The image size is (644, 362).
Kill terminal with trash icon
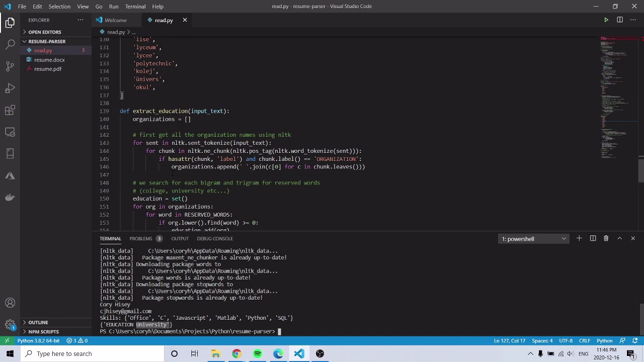(x=606, y=238)
